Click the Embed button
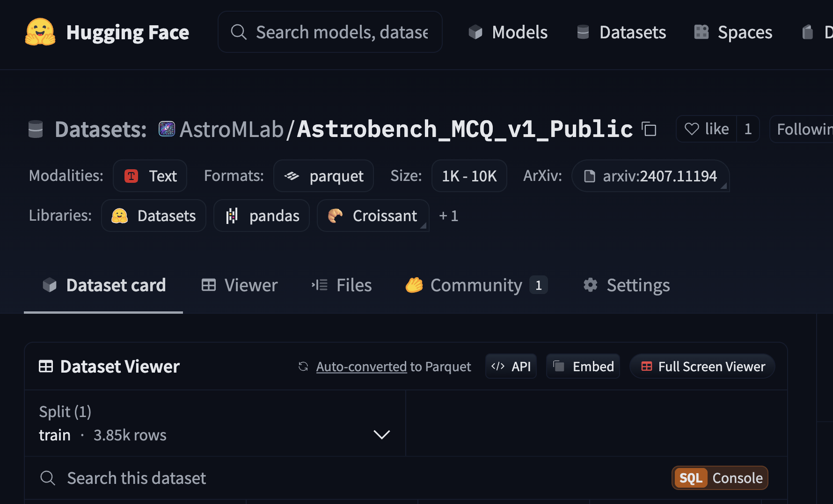Viewport: 833px width, 504px height. [x=583, y=367]
